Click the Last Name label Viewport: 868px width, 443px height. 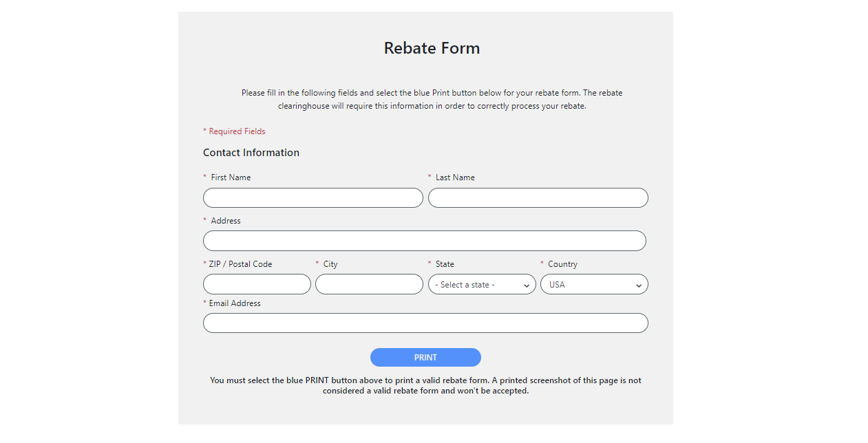pos(455,177)
